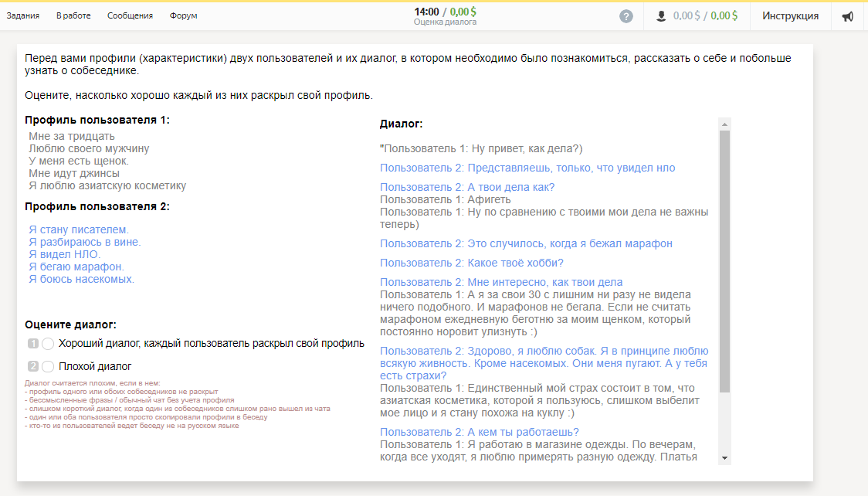Open the help question mark icon
Viewport: 868px width, 496px height.
[x=626, y=16]
